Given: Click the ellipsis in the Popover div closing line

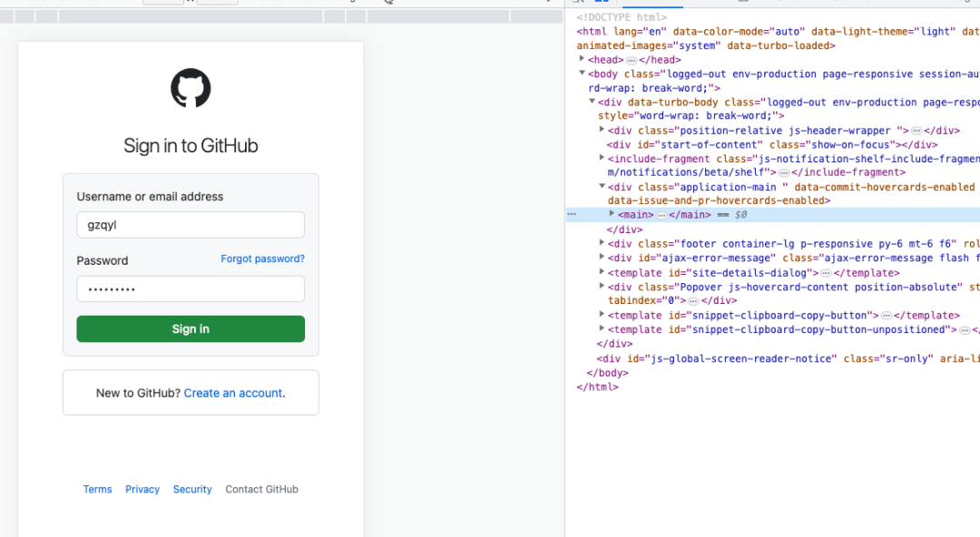Looking at the screenshot, I should (693, 301).
